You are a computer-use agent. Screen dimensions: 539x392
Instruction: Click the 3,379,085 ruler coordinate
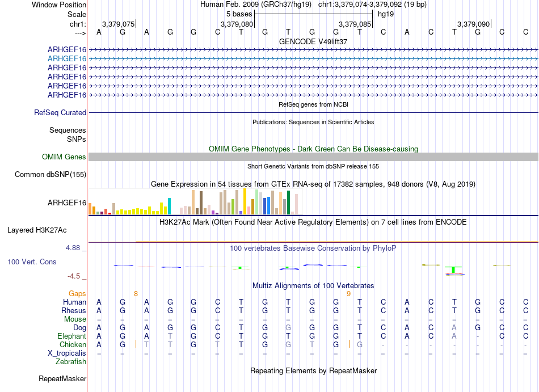click(355, 24)
